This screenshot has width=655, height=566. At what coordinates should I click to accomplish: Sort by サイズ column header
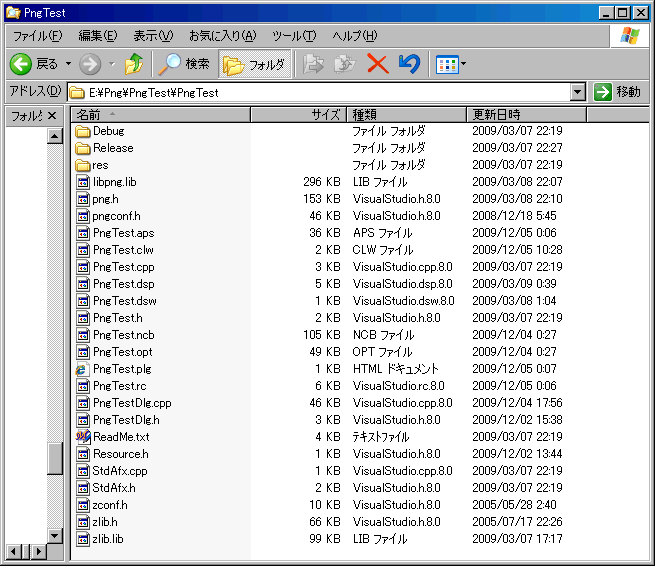coord(299,114)
